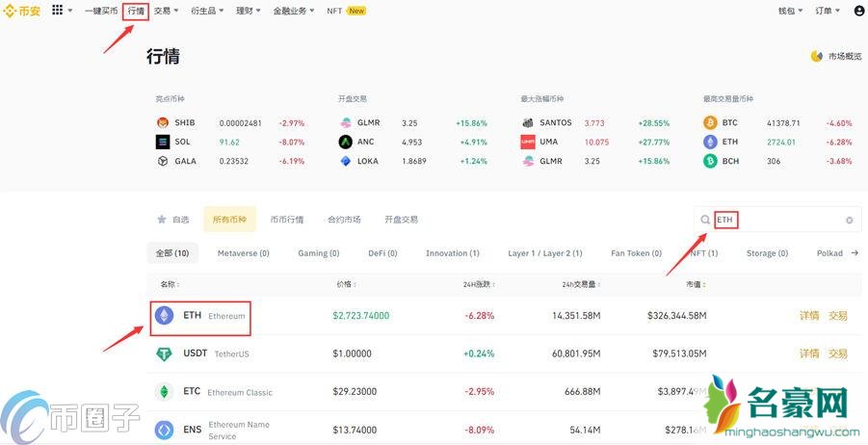Click the Binance logo in the header
This screenshot has height=445, width=868.
(x=22, y=11)
